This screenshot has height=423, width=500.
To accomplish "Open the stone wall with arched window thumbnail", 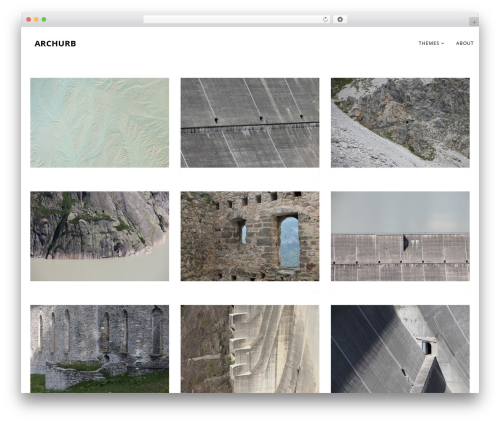I will pyautogui.click(x=250, y=236).
